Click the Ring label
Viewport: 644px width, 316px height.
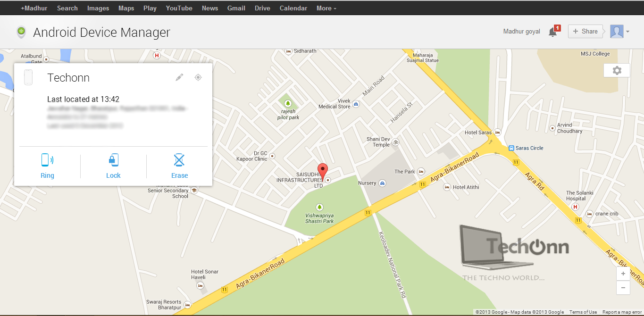click(x=47, y=175)
